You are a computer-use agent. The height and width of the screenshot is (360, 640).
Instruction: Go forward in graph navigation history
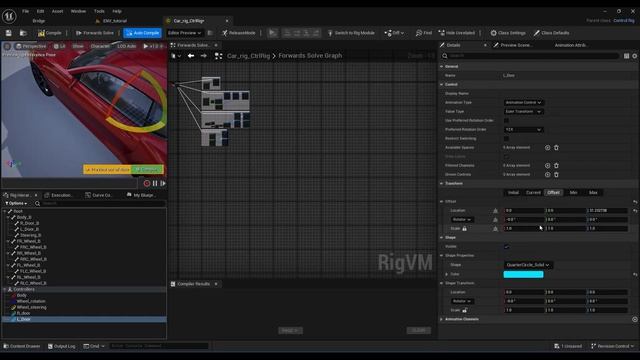click(x=204, y=56)
